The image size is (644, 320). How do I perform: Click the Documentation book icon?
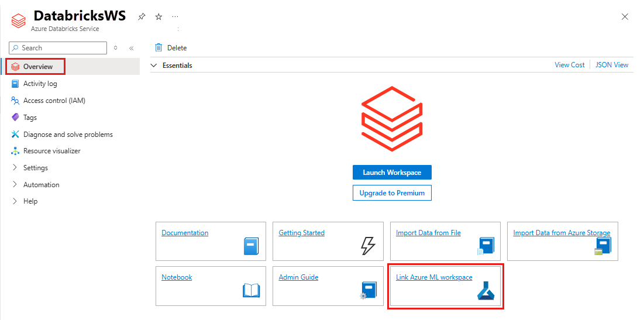pyautogui.click(x=252, y=246)
